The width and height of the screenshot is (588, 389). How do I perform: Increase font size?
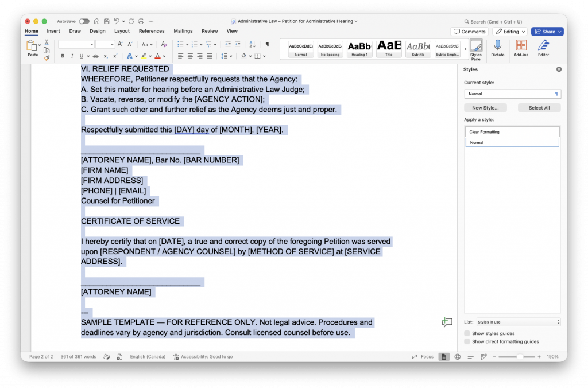pos(120,44)
